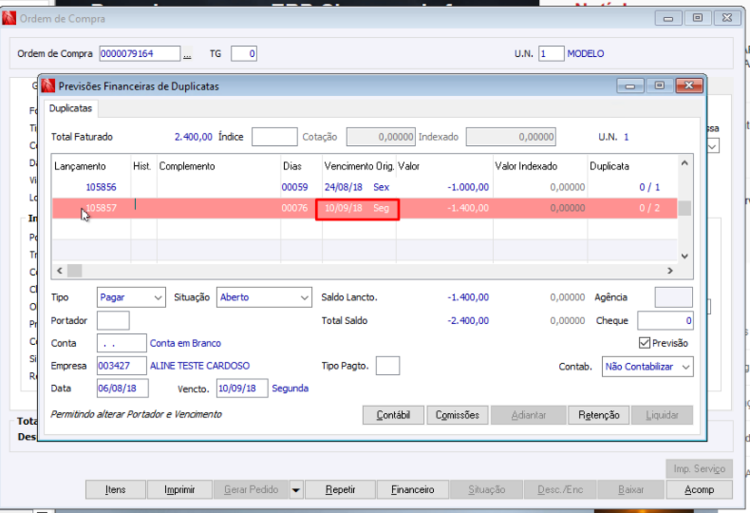Open the Ordem de Compra lookup ellipsis button
Viewport: 750px width, 513px height.
(x=187, y=54)
